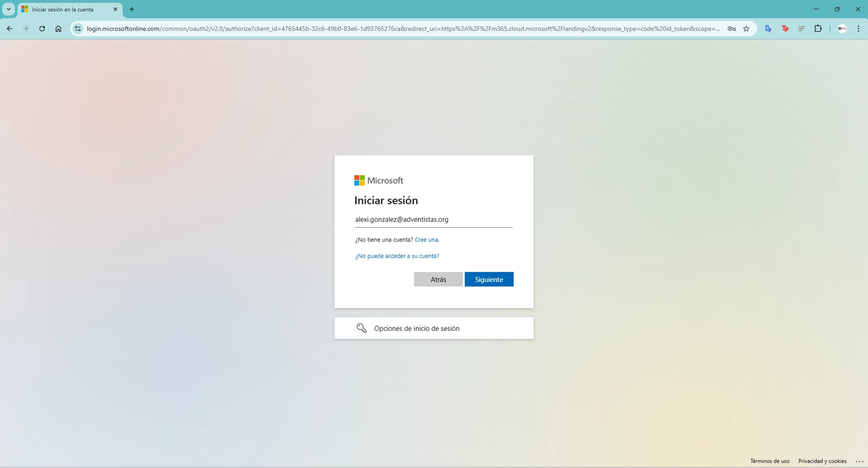Open the saved passwords key icon
The height and width of the screenshot is (468, 868).
732,29
